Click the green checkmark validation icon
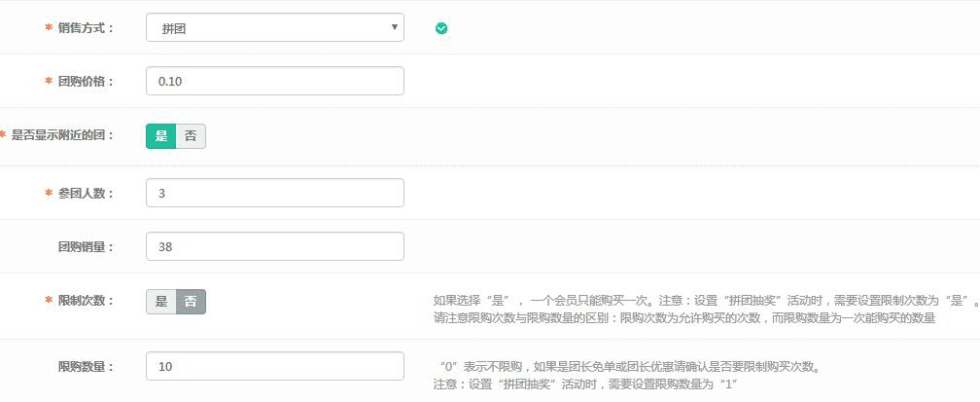 [x=441, y=28]
